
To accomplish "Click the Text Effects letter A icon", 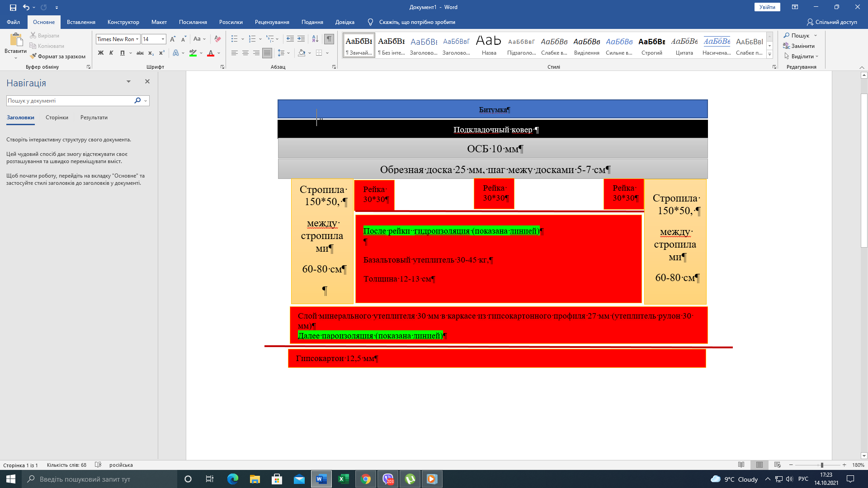I will (176, 53).
